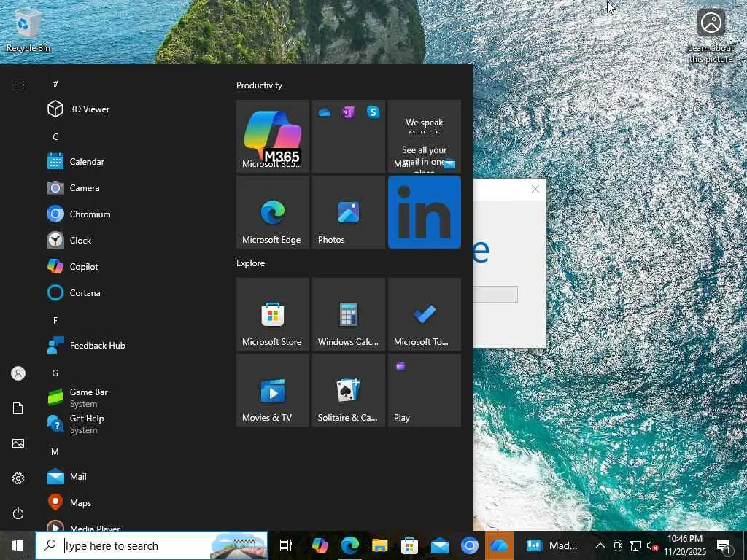Click the G letter header in app list
This screenshot has height=560, width=747.
pyautogui.click(x=55, y=373)
